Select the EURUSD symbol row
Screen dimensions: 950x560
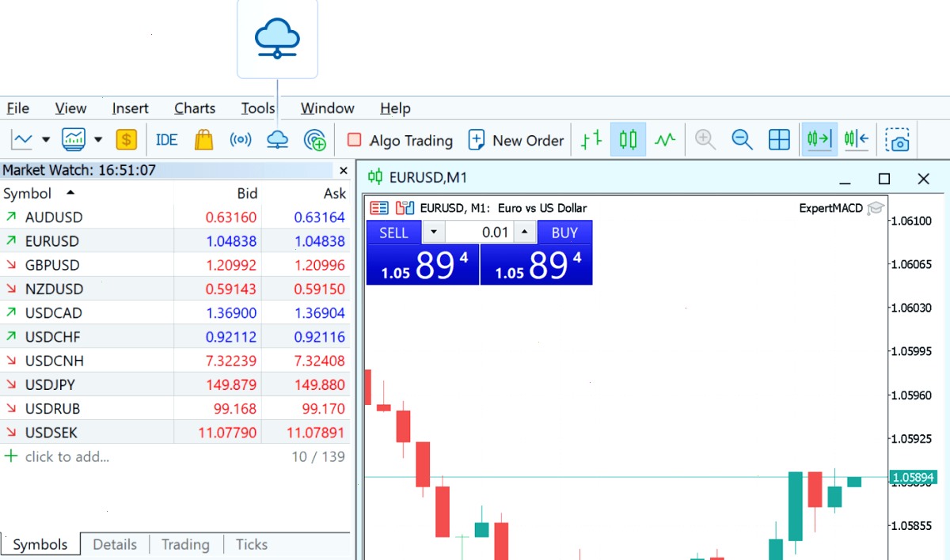(175, 241)
